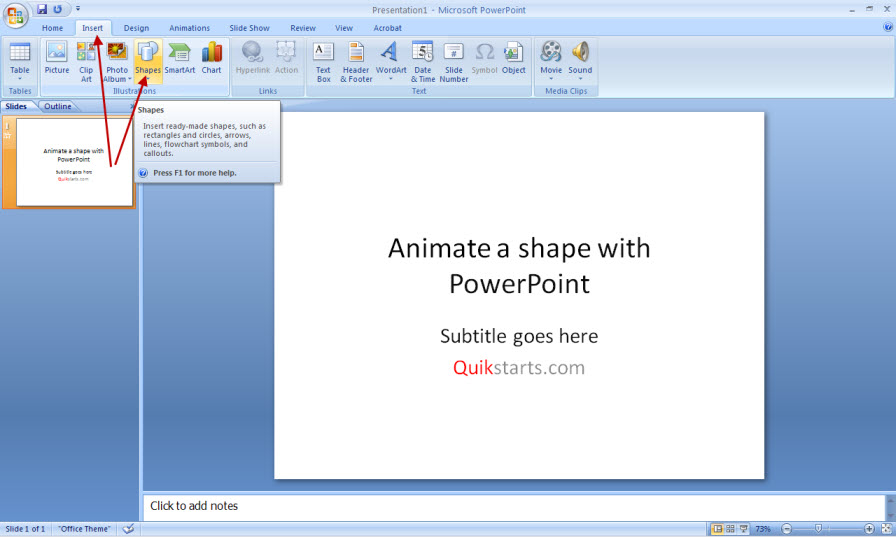Insert a Picture from file

click(57, 57)
